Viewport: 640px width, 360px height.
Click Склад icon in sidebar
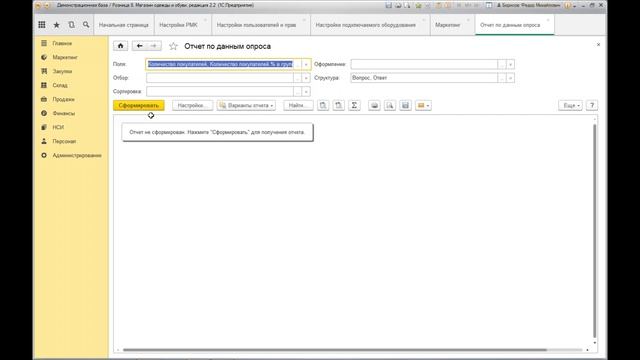tap(44, 85)
